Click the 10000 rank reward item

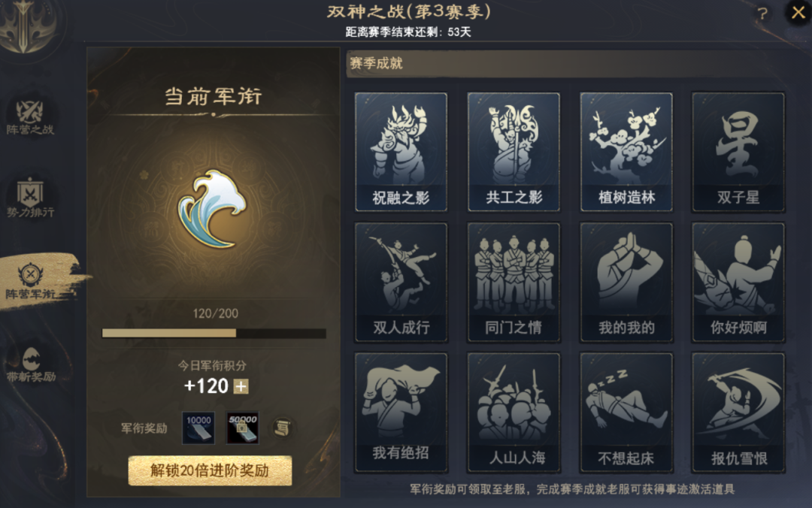click(x=198, y=428)
